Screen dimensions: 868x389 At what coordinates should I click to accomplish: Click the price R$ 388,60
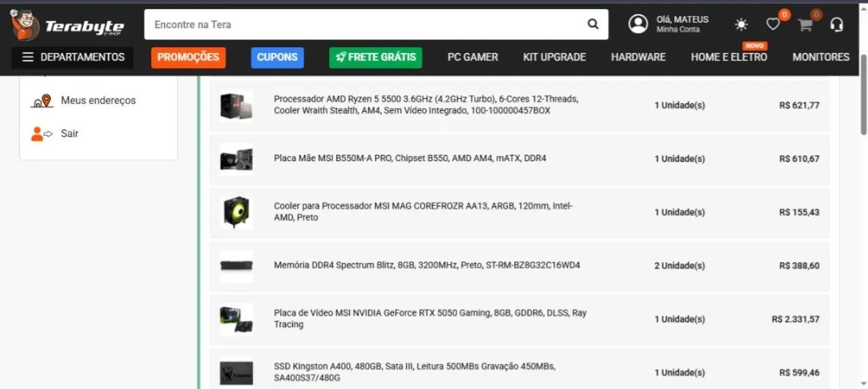[x=799, y=265]
